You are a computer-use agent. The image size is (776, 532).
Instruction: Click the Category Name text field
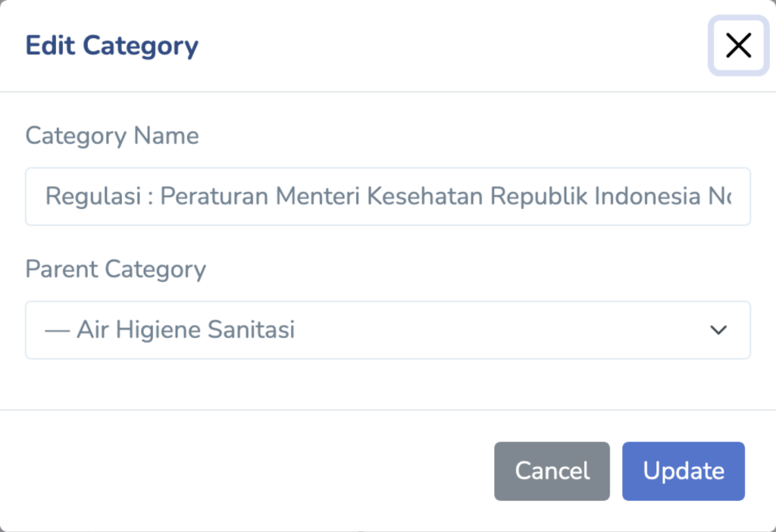387,197
